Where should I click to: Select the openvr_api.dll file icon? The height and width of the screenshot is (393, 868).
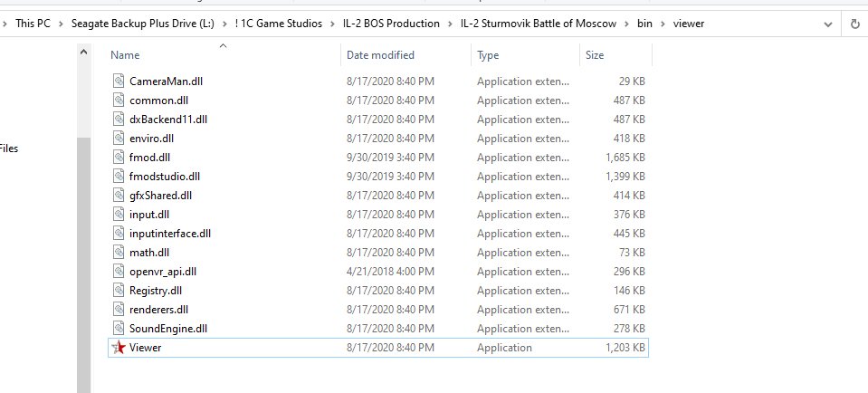(x=119, y=272)
